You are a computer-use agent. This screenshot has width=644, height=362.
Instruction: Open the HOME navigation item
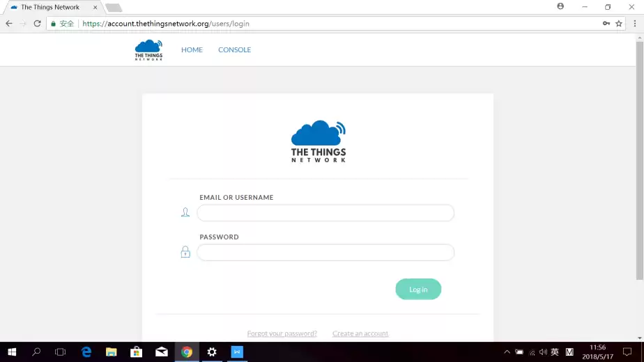192,50
